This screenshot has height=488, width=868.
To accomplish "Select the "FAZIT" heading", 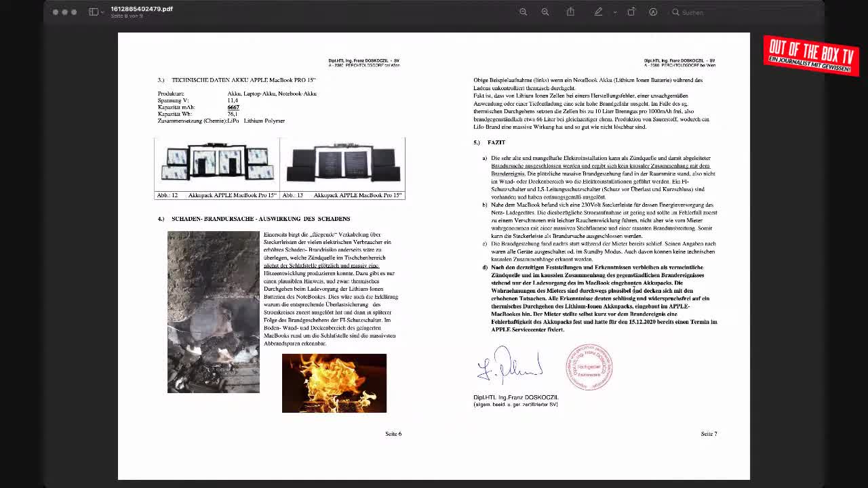I will pyautogui.click(x=496, y=142).
